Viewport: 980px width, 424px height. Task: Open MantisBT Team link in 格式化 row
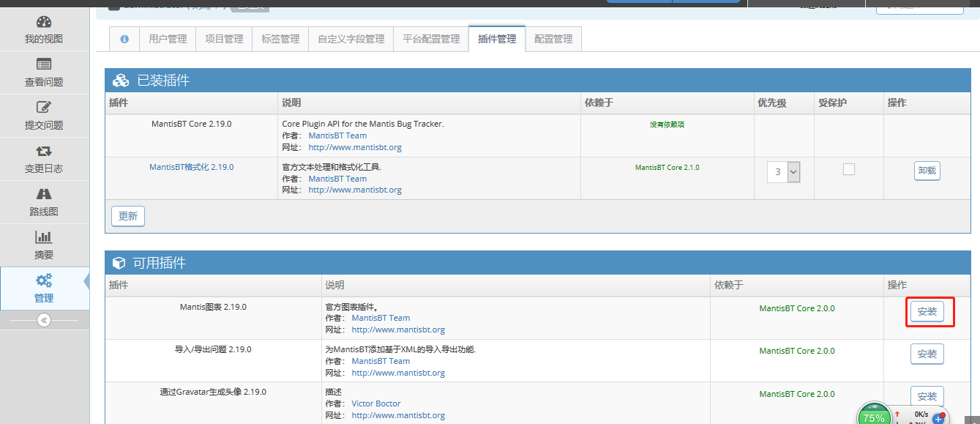pos(337,179)
